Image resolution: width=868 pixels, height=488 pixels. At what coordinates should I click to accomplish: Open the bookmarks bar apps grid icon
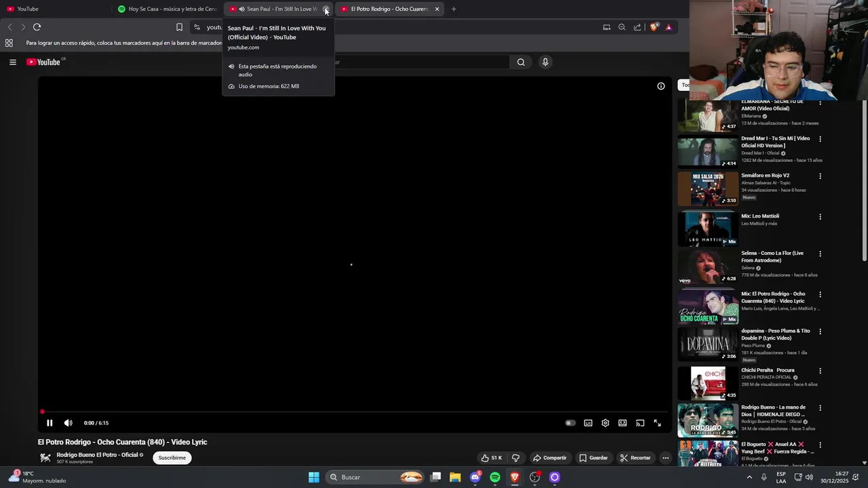click(x=9, y=43)
